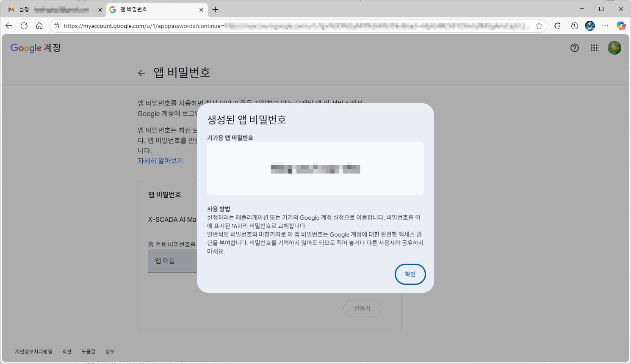Click the address bar URL
The image size is (631, 364).
click(x=296, y=26)
